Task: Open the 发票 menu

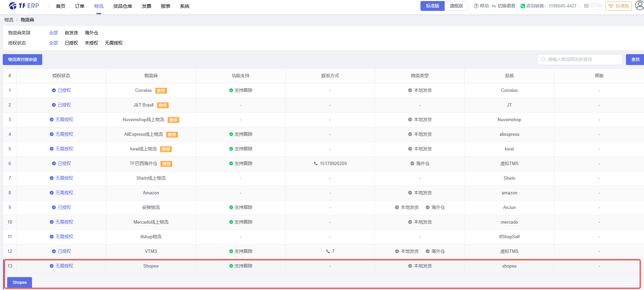Action: click(x=147, y=6)
